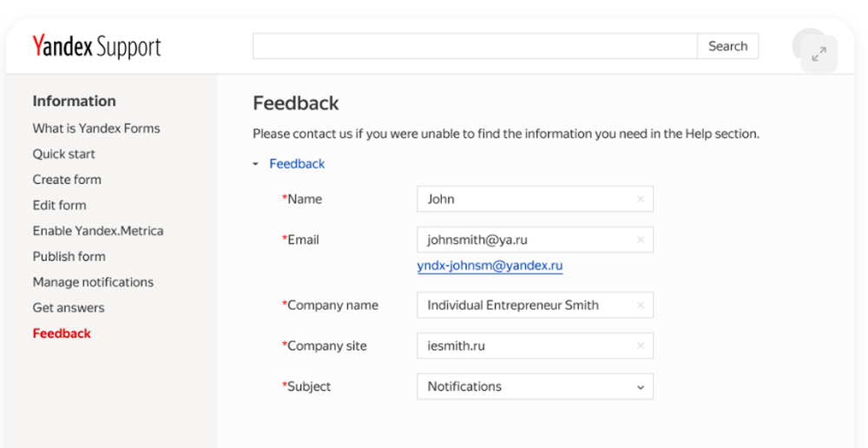Click the Yandex Support logo
Viewport: 868px width, 448px height.
point(97,47)
